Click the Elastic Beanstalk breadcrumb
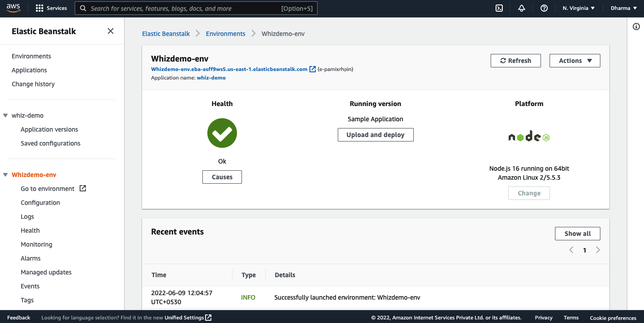The width and height of the screenshot is (644, 323). 166,34
